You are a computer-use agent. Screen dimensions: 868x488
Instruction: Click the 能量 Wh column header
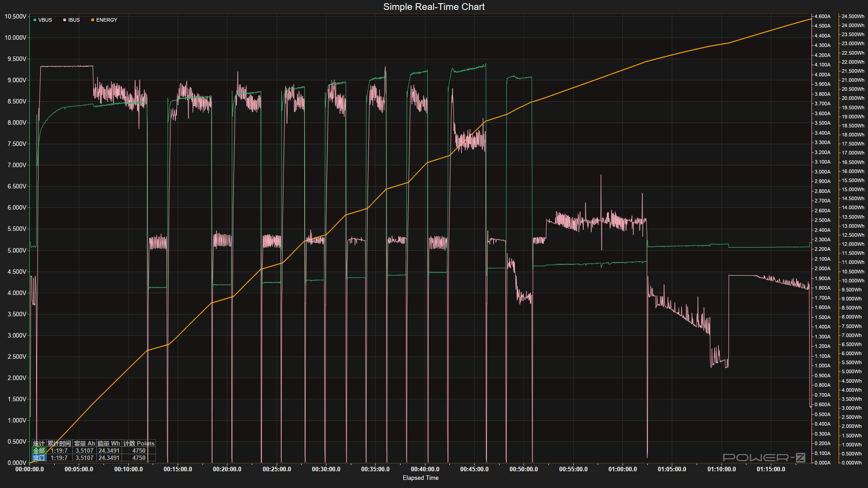(109, 443)
